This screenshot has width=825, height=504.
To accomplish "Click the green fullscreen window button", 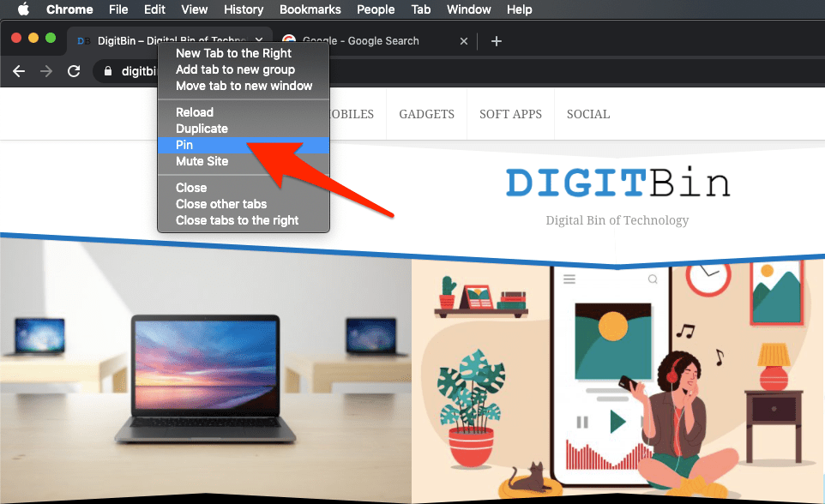I will coord(51,38).
